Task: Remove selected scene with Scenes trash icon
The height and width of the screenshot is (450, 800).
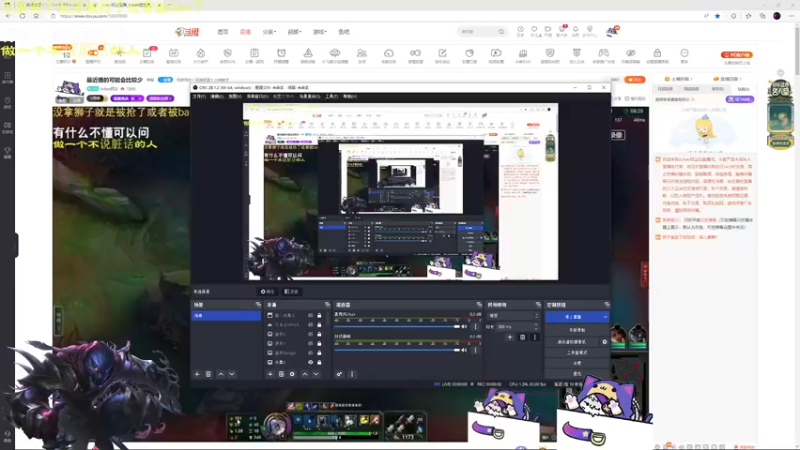Action: [208, 374]
